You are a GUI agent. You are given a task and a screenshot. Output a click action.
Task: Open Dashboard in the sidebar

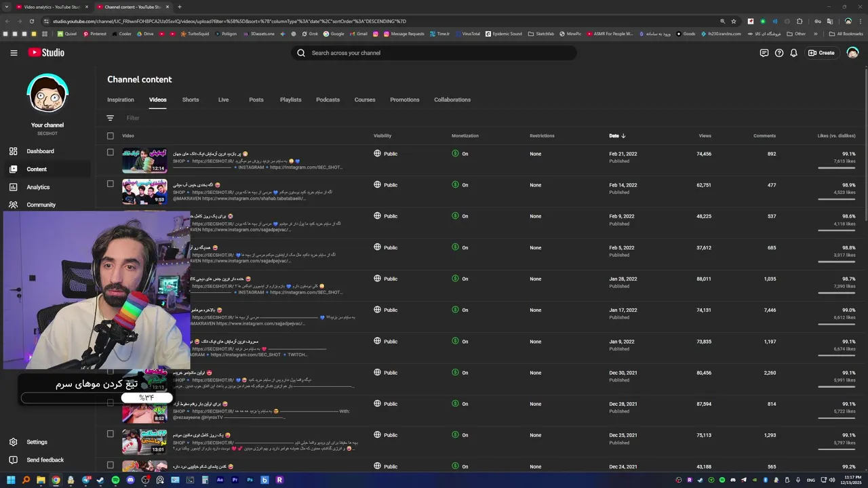coord(47,151)
